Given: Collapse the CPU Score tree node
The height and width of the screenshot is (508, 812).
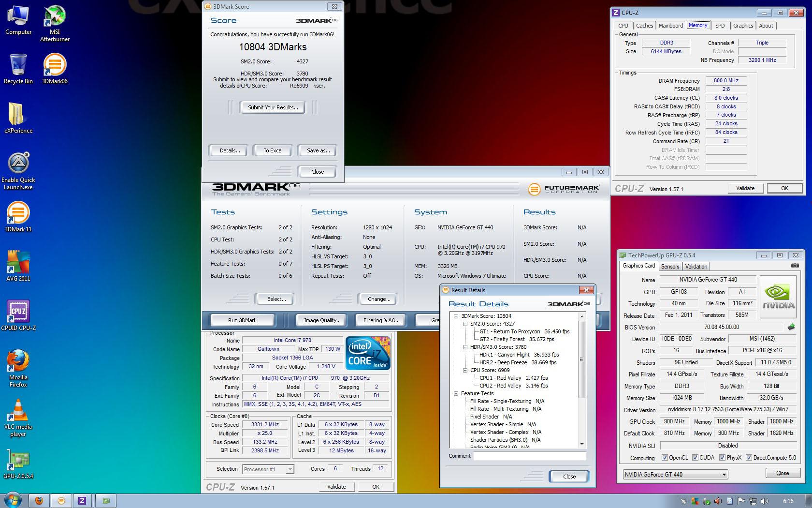Looking at the screenshot, I should [x=465, y=370].
